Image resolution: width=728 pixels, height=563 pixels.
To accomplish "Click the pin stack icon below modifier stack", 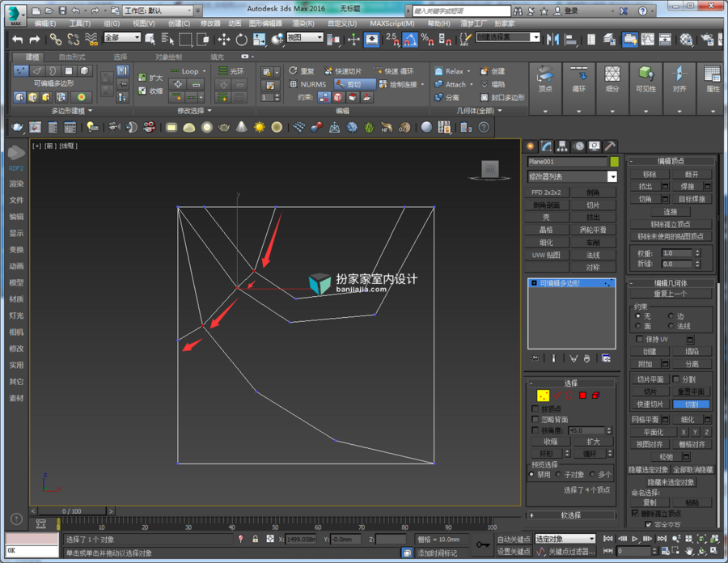I will click(535, 358).
